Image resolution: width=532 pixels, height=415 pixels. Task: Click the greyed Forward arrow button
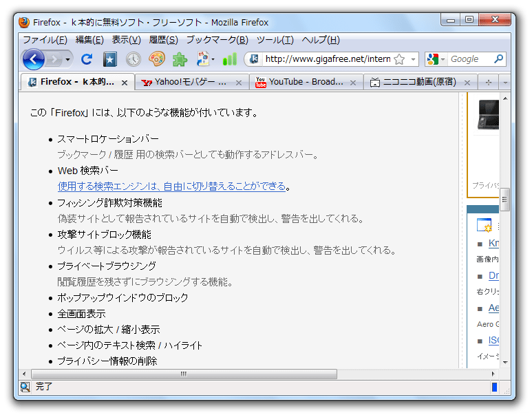click(54, 60)
